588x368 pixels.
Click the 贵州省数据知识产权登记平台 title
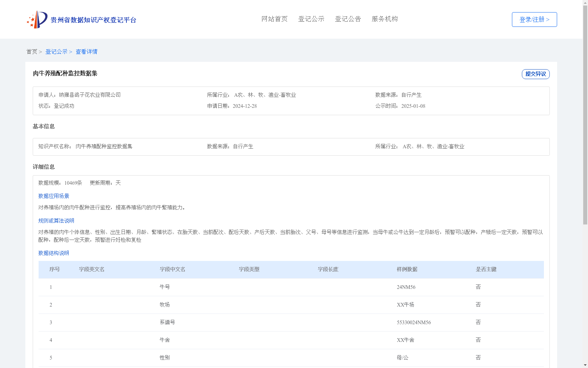93,20
